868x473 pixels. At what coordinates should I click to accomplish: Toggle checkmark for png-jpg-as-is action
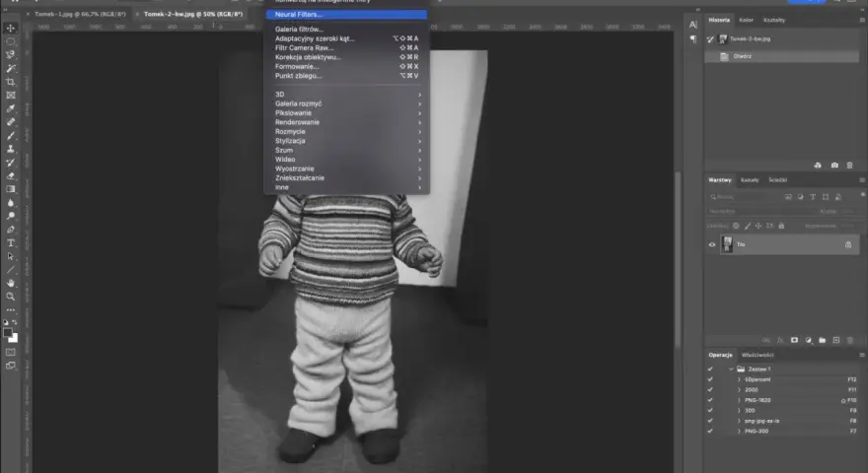coord(710,421)
